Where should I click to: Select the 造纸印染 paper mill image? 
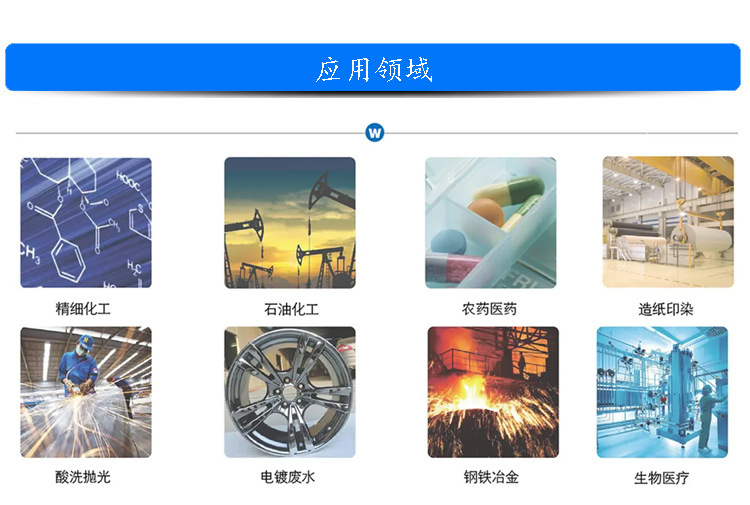point(668,222)
